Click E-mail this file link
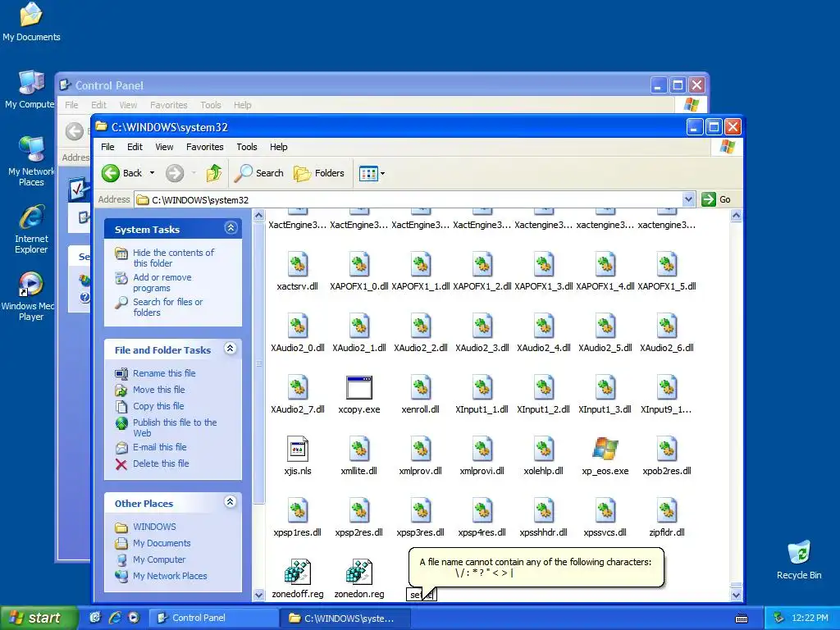 click(160, 447)
